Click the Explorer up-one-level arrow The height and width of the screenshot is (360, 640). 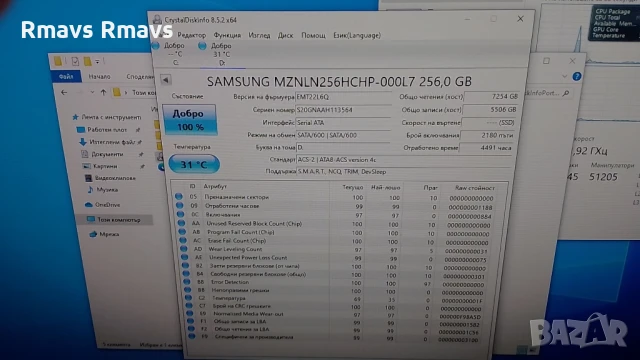[x=103, y=93]
